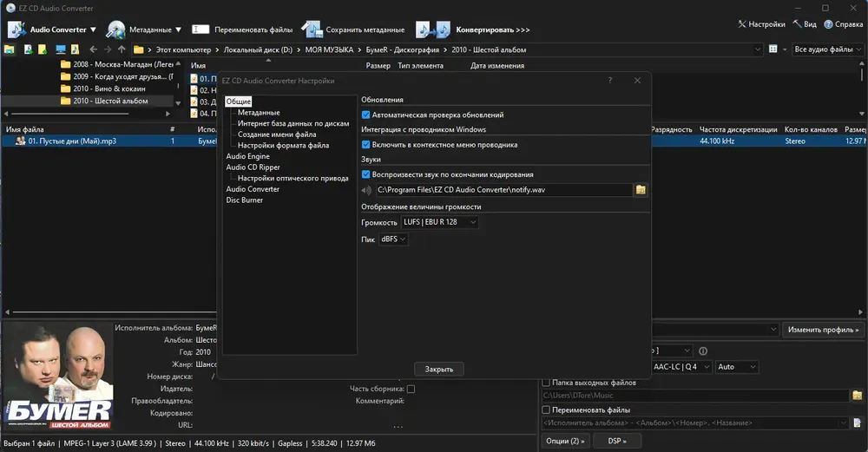Click the filename template edit document icon
868x452 pixels.
pyautogui.click(x=857, y=423)
